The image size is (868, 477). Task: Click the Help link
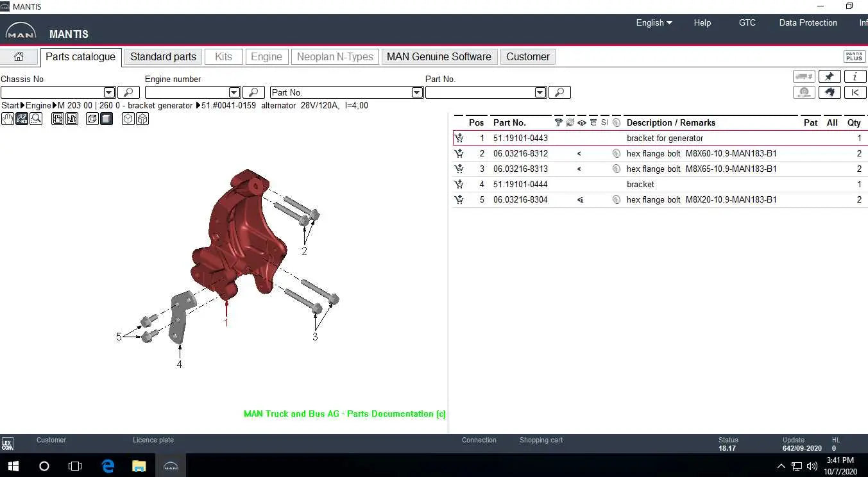[x=702, y=22]
